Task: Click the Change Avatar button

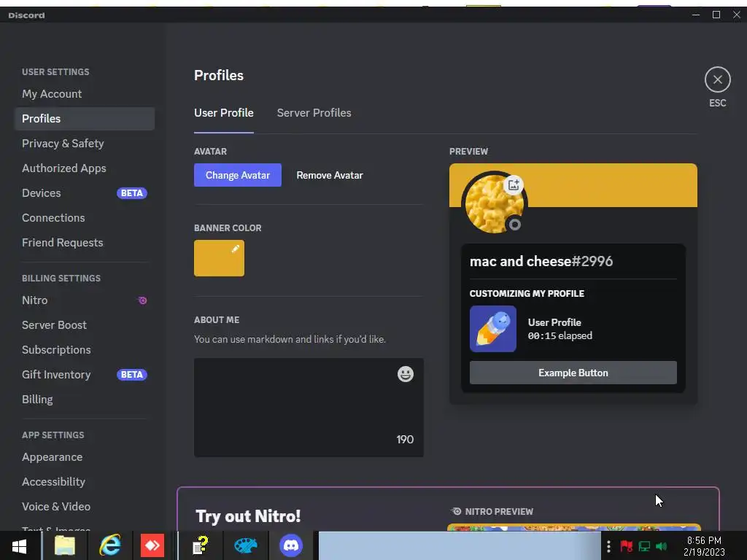Action: click(x=238, y=175)
